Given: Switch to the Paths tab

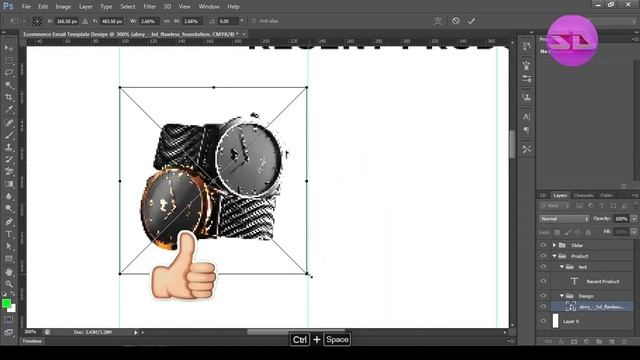Looking at the screenshot, I should pos(606,195).
